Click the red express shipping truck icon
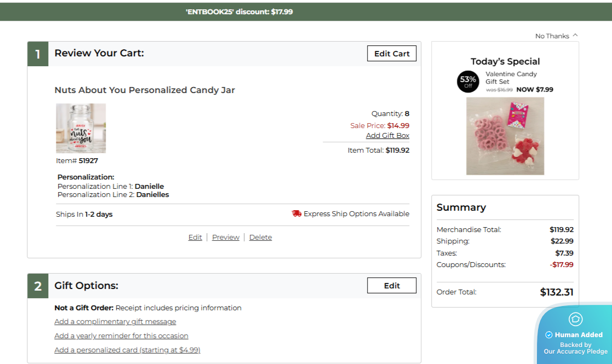The height and width of the screenshot is (364, 612). (296, 213)
